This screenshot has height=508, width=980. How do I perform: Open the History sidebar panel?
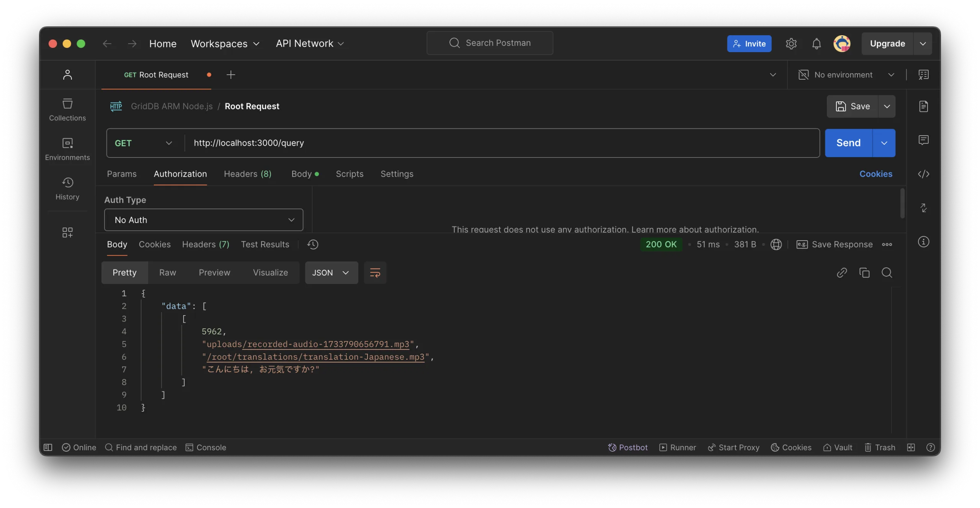(67, 188)
